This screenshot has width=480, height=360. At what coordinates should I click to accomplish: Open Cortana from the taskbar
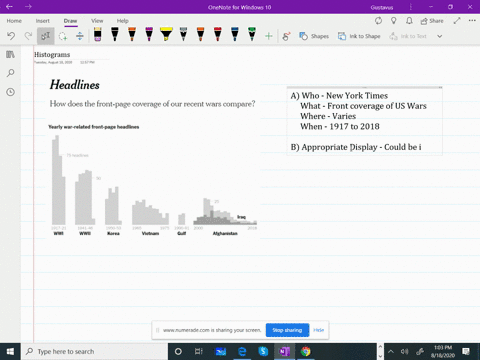click(x=178, y=351)
